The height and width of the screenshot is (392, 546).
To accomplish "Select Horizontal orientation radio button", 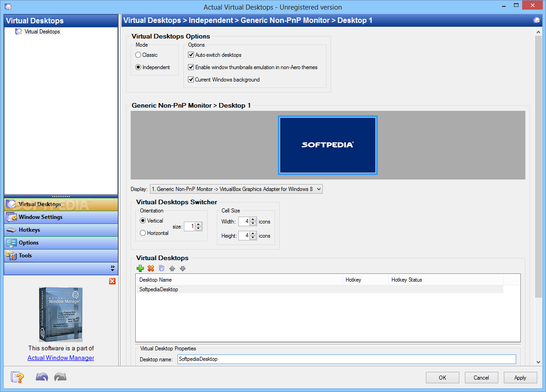I will pos(143,233).
